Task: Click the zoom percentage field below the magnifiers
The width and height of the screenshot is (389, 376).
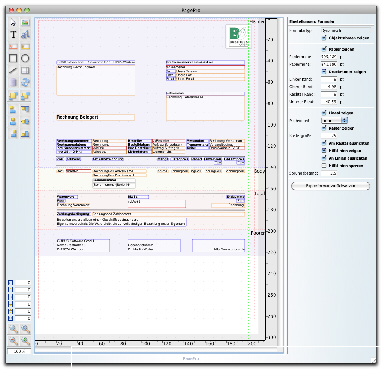Action: (x=19, y=351)
